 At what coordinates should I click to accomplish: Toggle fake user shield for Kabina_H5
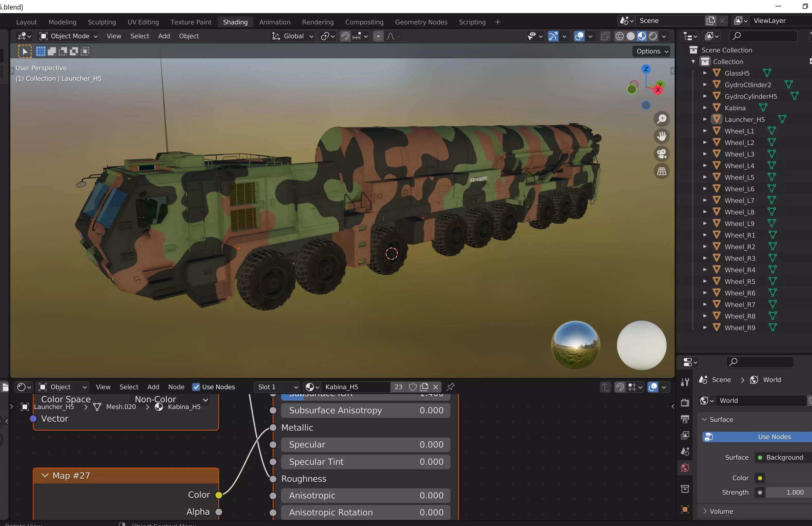412,387
